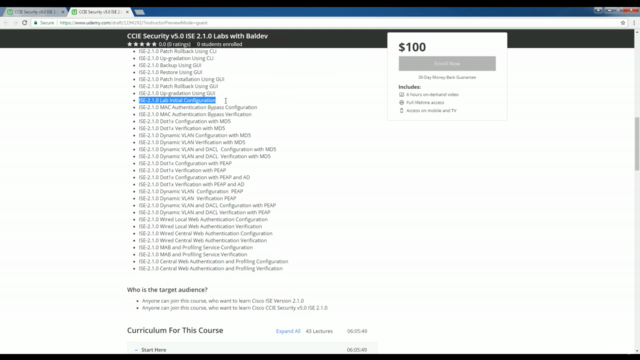Click Dot1x Configuration with PEAP item
This screenshot has width=640, height=360.
click(x=185, y=163)
